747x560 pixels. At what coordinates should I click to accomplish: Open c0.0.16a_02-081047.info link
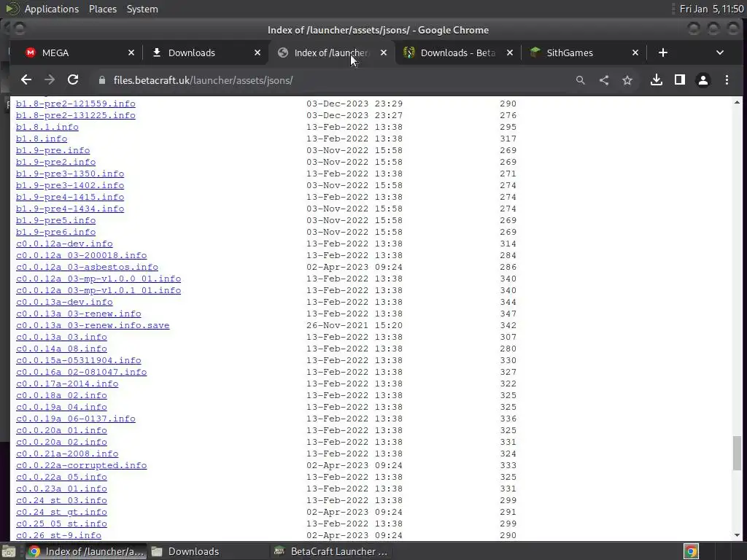[x=82, y=372]
